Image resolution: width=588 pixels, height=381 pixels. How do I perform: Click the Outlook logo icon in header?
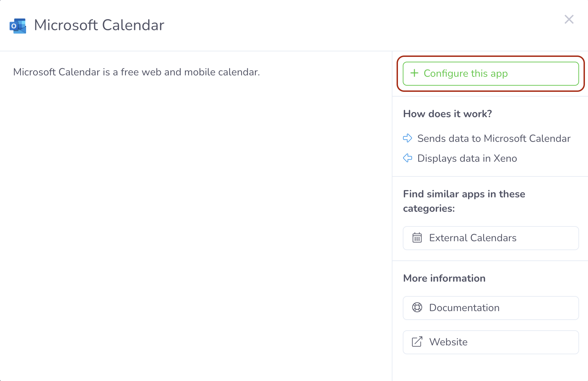[18, 26]
